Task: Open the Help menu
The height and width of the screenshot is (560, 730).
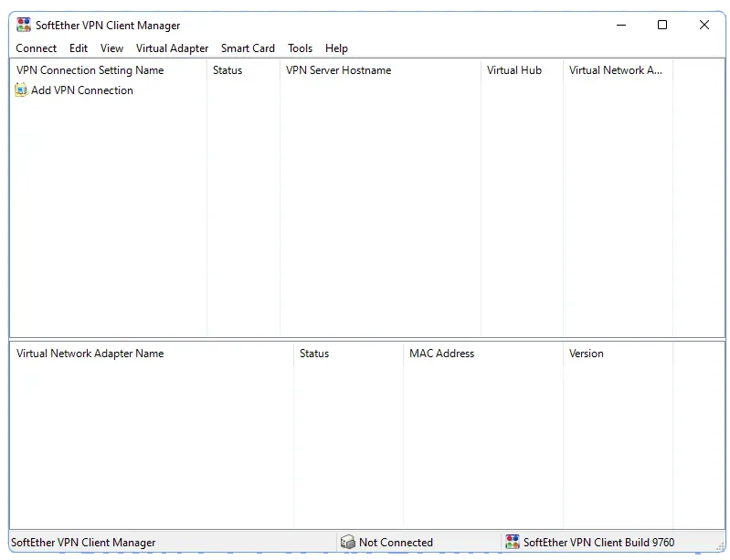Action: click(x=336, y=48)
